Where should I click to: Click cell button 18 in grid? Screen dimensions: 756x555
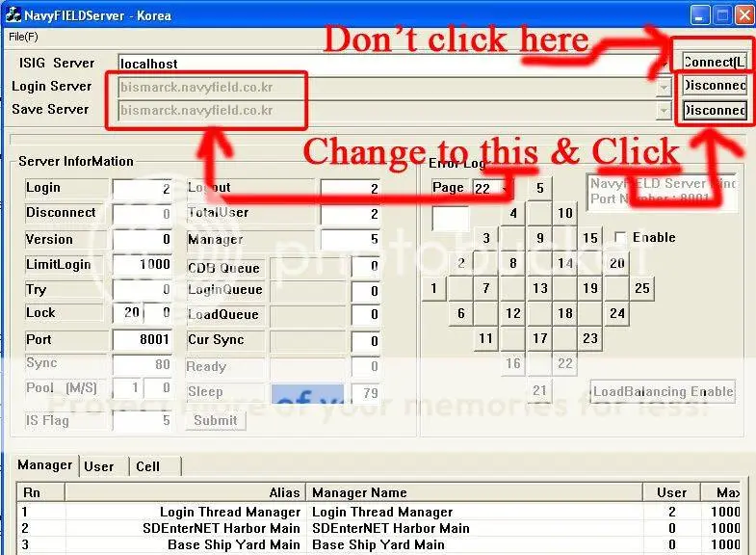[x=565, y=313]
